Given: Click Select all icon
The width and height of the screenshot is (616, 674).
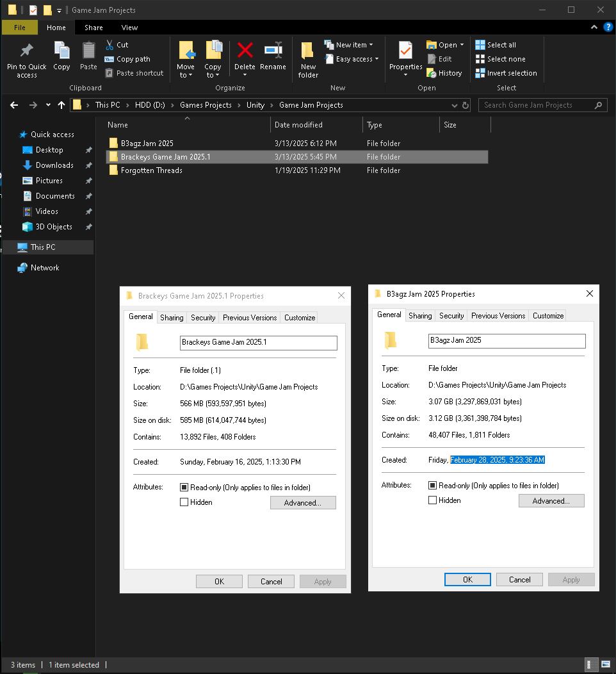Looking at the screenshot, I should click(480, 45).
